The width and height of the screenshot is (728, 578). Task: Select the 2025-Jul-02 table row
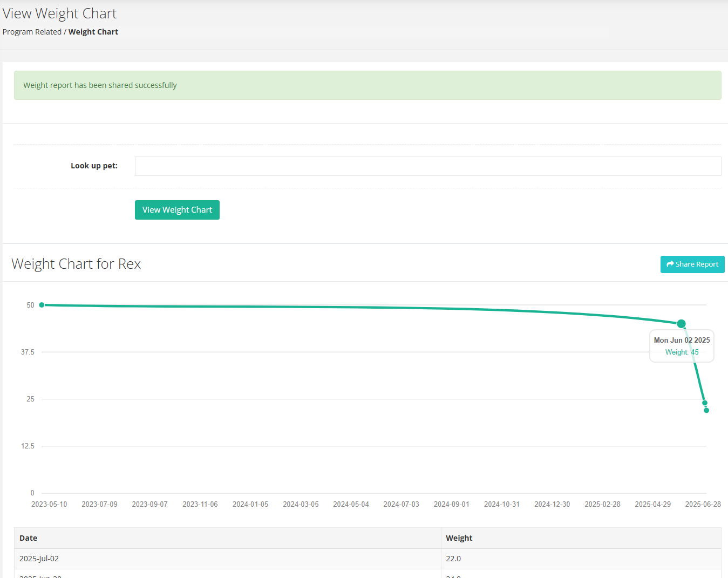point(368,559)
